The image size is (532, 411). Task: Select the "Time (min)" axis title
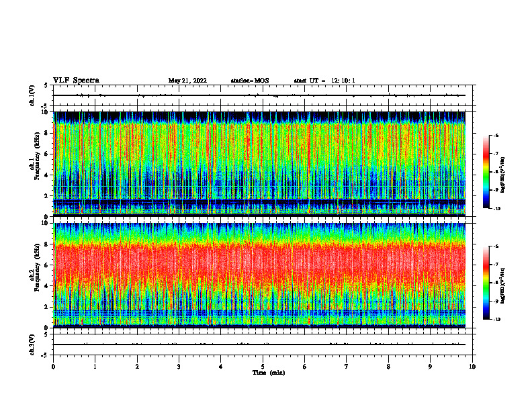pos(269,373)
